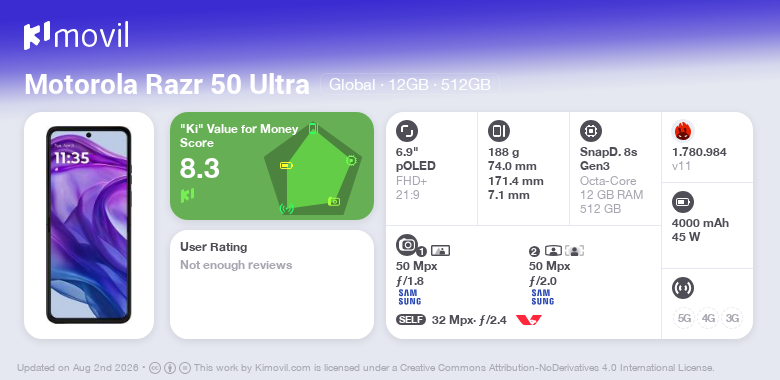Click the network connectivity signal icon
Screen dimensions: 780x380
tap(682, 288)
